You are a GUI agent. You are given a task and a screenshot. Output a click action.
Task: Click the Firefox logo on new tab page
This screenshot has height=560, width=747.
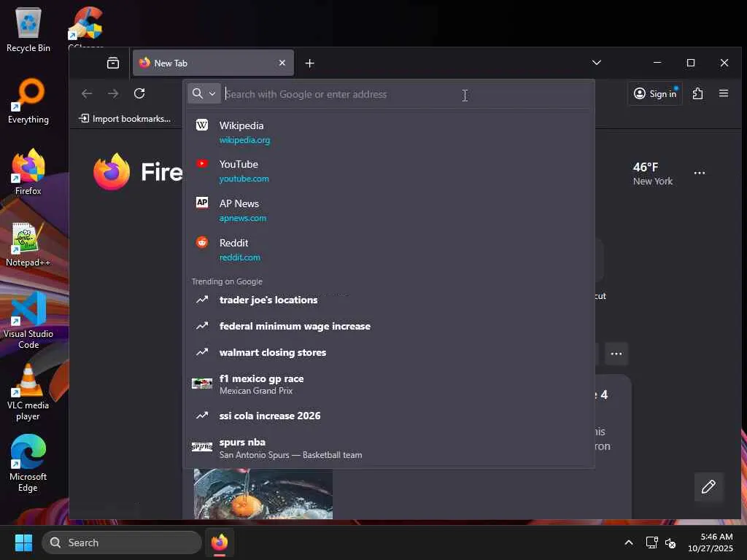click(112, 171)
